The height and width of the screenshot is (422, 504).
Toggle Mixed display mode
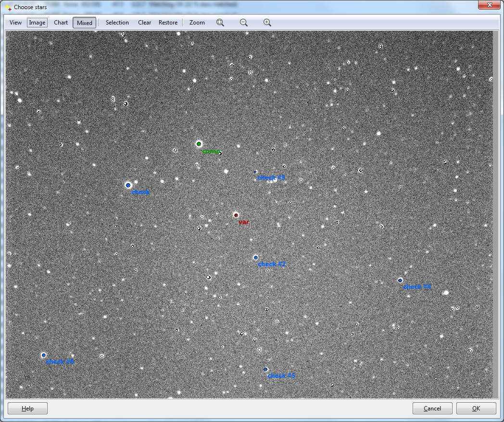coord(85,23)
